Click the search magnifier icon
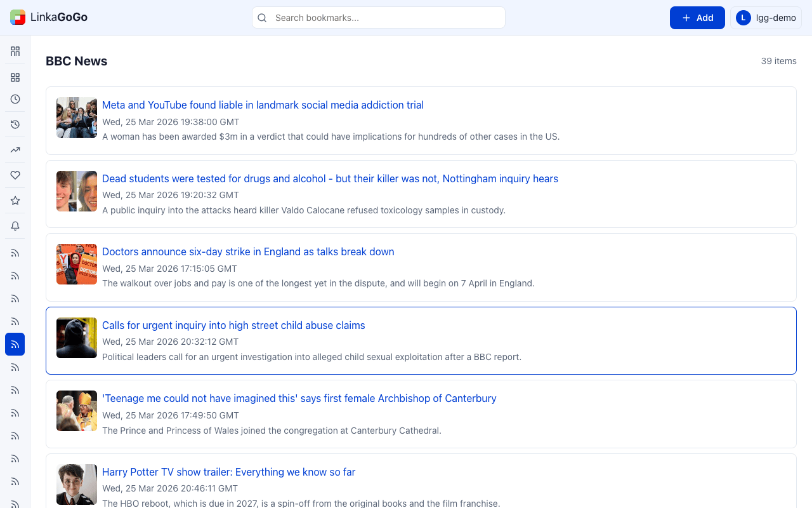Viewport: 812px width, 508px height. pyautogui.click(x=262, y=18)
